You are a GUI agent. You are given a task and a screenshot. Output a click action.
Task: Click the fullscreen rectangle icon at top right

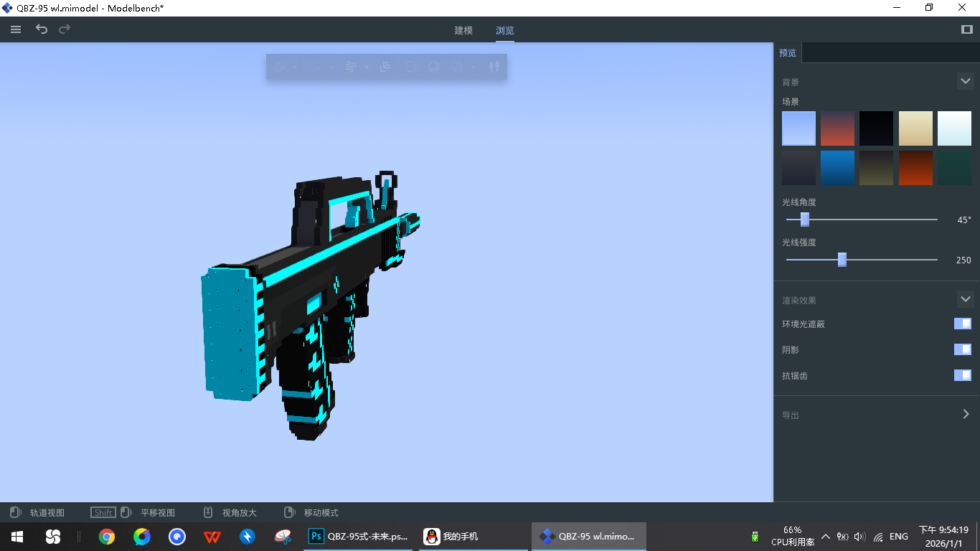pos(966,29)
